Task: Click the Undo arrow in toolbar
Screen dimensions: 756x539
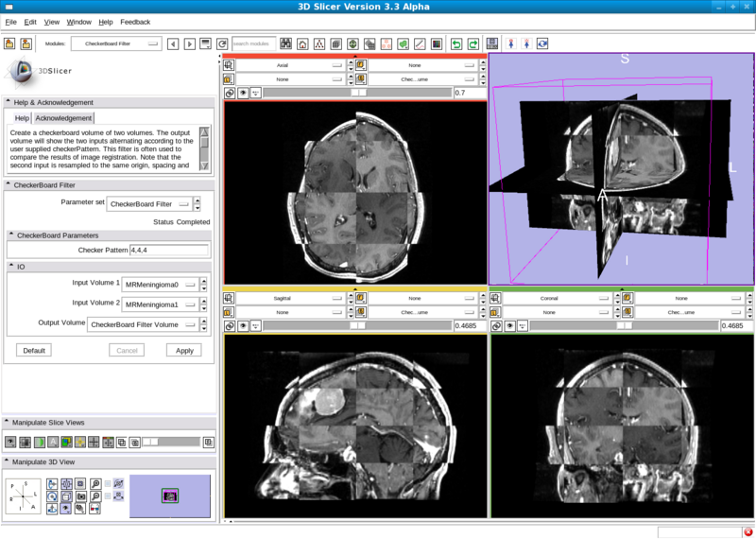Action: pos(456,43)
